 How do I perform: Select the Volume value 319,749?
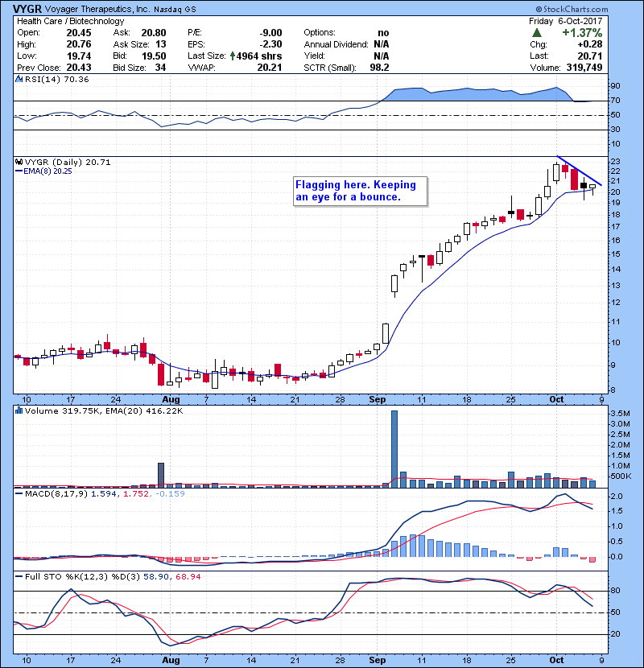pos(584,68)
